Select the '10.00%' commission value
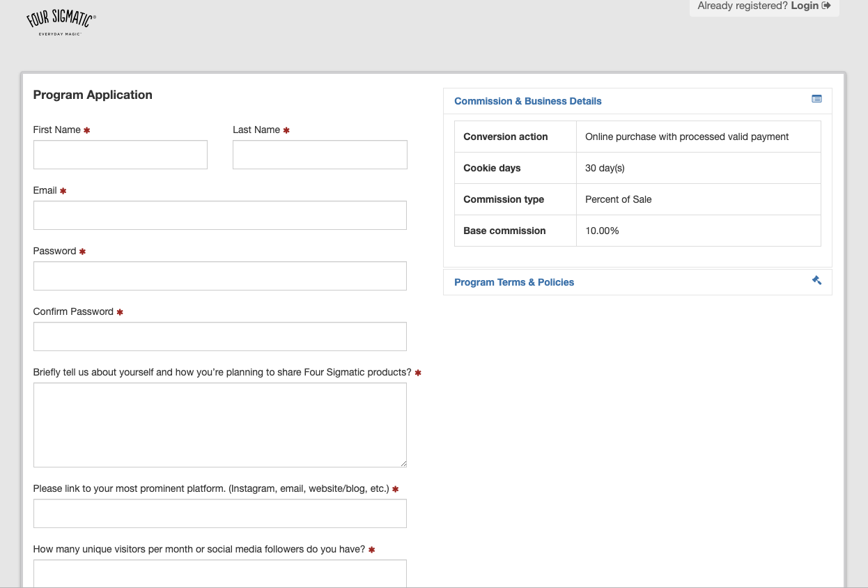The height and width of the screenshot is (588, 868). point(602,231)
